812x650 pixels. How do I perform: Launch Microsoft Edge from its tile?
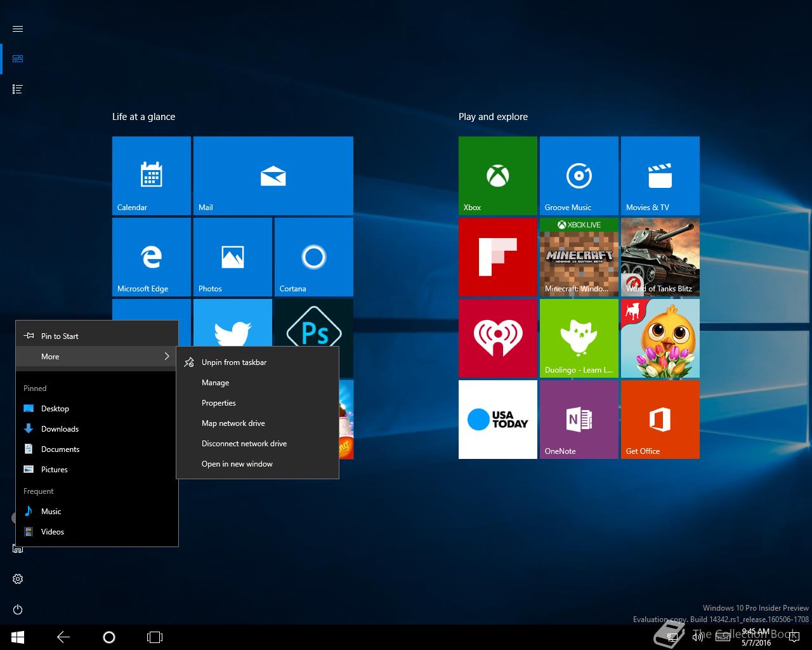(x=152, y=257)
